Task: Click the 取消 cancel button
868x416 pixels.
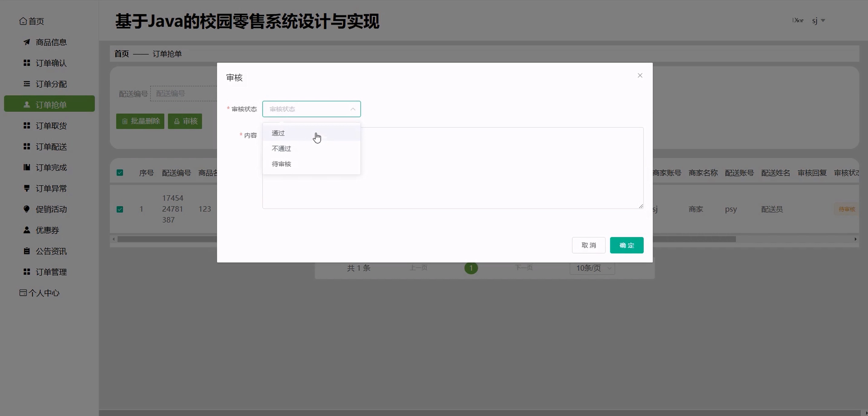Action: click(588, 245)
